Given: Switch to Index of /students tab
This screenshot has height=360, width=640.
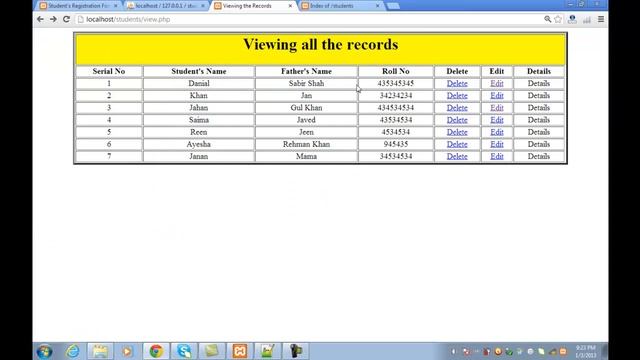Looking at the screenshot, I should click(340, 6).
